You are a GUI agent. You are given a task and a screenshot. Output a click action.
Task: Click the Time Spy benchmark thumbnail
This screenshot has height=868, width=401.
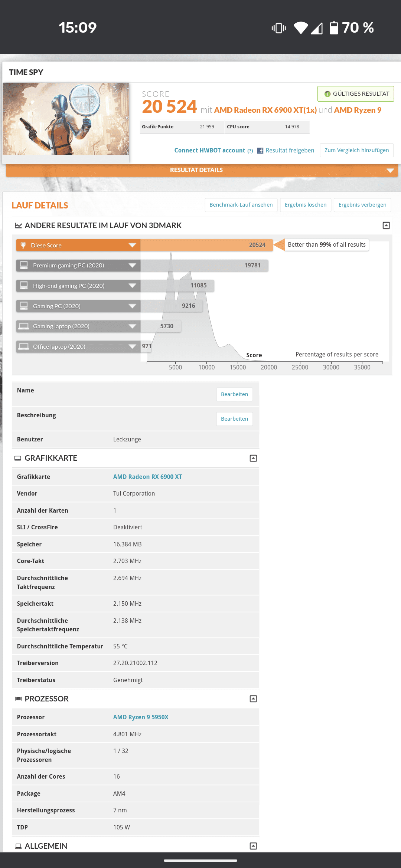coord(66,119)
